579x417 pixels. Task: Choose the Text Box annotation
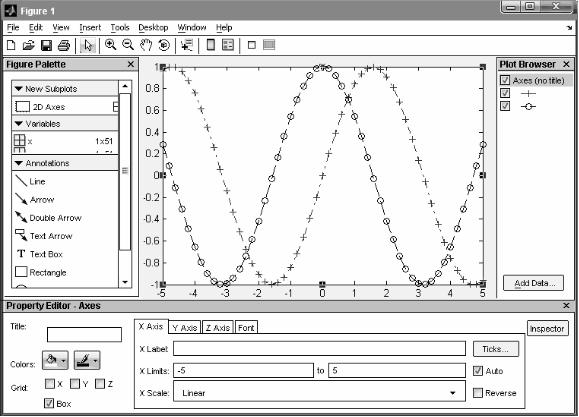[39, 254]
